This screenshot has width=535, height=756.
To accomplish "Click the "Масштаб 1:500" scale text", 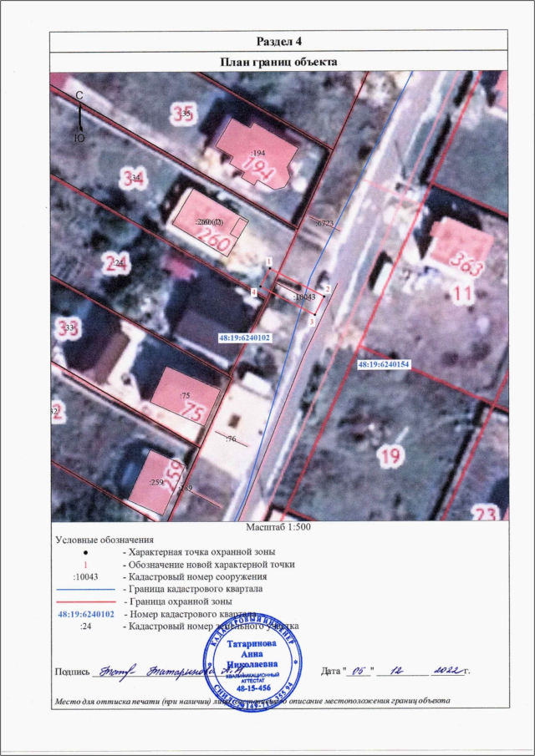I will pyautogui.click(x=278, y=529).
